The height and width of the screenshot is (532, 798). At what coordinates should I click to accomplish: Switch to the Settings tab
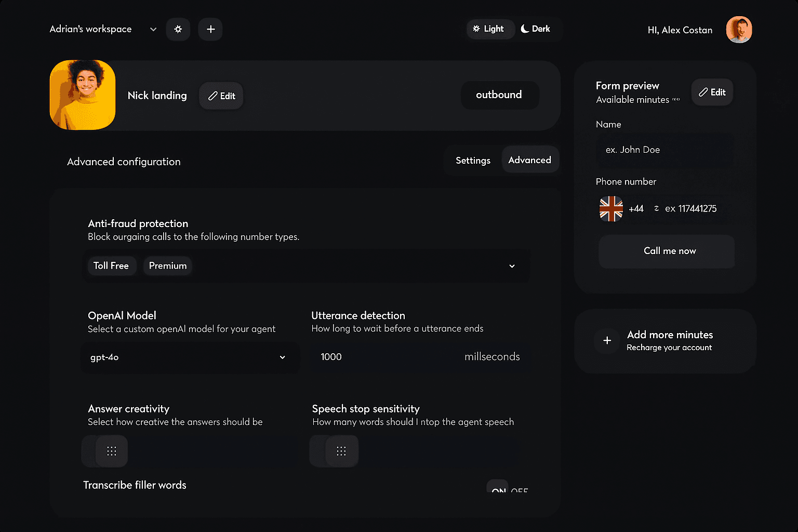[473, 160]
